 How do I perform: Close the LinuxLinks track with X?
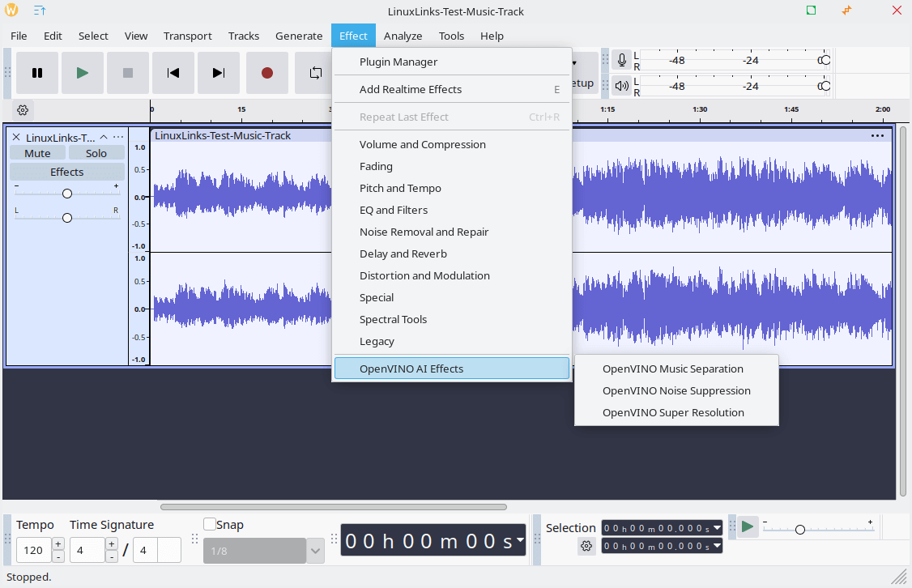click(16, 137)
